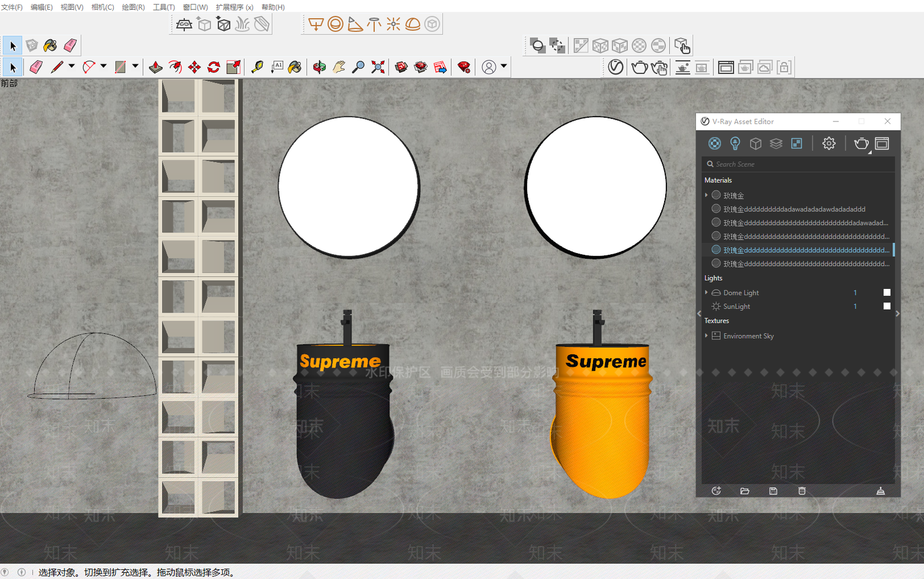
Task: Add a V-Ray IES Light
Action: coord(374,24)
